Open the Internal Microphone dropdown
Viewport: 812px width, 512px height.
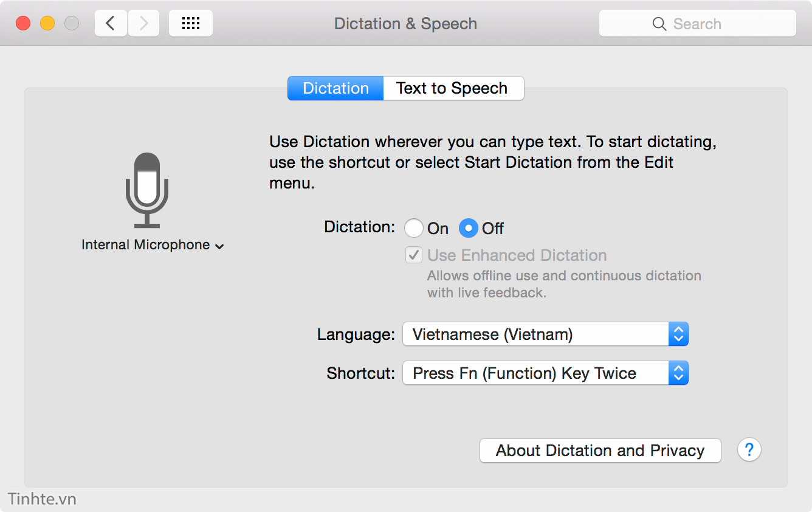pyautogui.click(x=153, y=245)
